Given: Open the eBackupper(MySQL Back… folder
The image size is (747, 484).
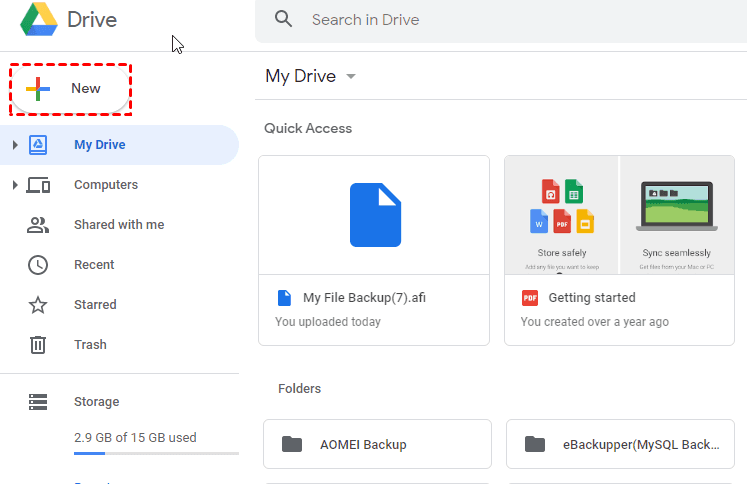Looking at the screenshot, I should (620, 444).
